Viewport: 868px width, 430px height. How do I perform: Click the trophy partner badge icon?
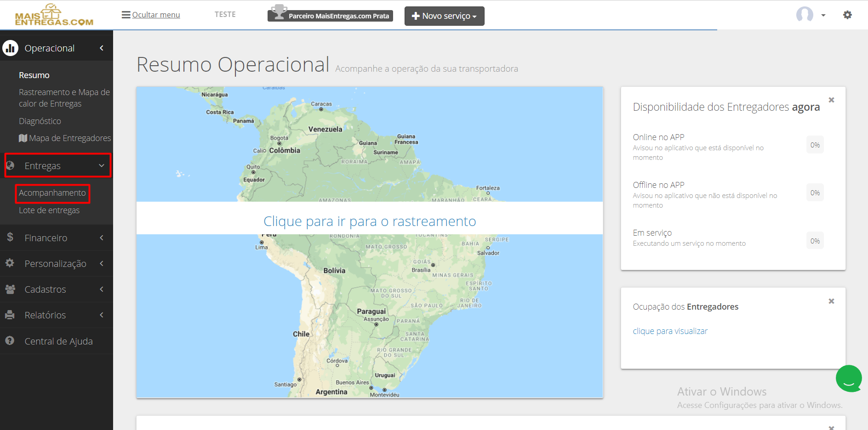coord(279,12)
